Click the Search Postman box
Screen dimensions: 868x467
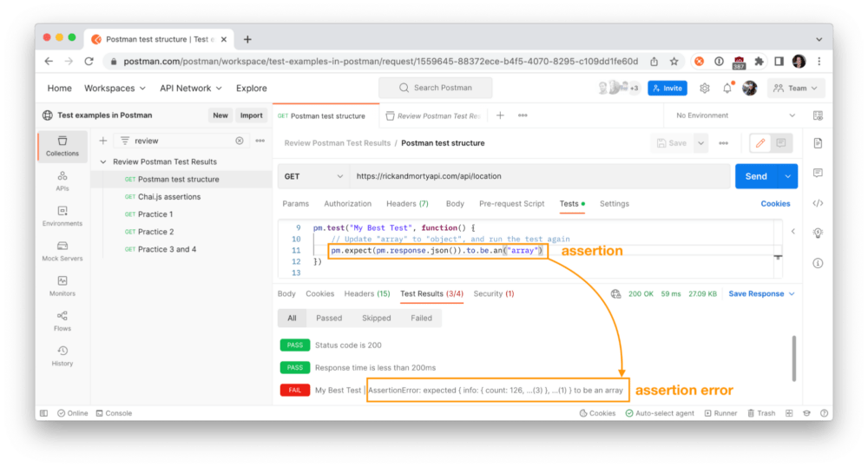pos(436,88)
